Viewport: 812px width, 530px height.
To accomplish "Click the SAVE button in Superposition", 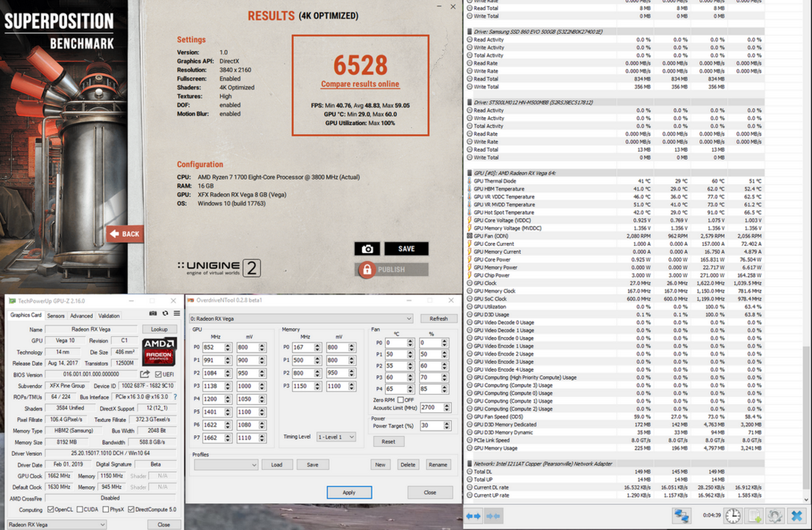I will [x=406, y=249].
